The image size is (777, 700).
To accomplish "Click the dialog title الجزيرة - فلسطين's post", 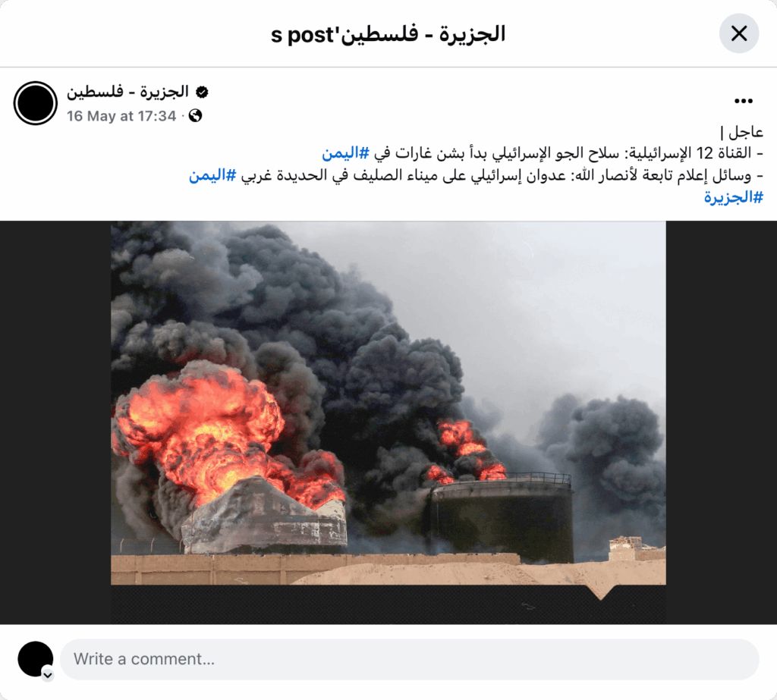I will point(388,34).
